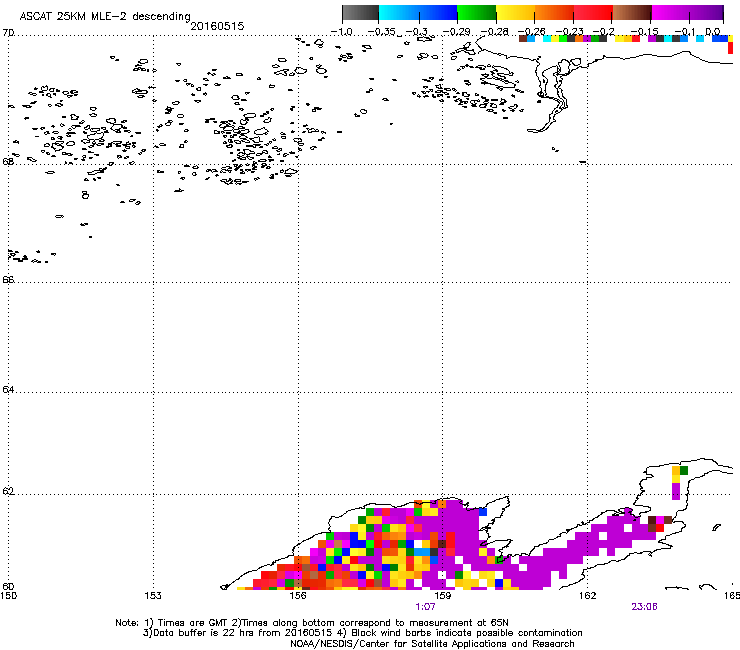Viewport: 740px width, 650px height.
Task: Click the longitude label '162'
Action: [588, 596]
